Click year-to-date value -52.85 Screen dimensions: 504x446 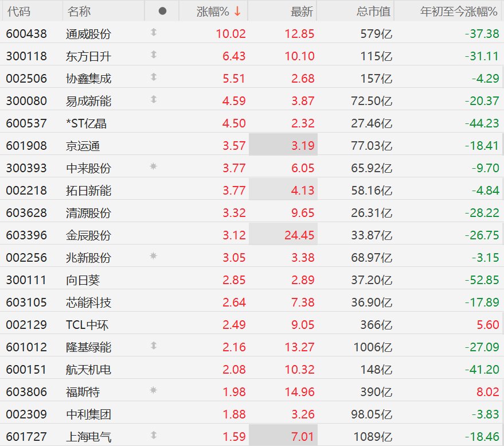[482, 280]
